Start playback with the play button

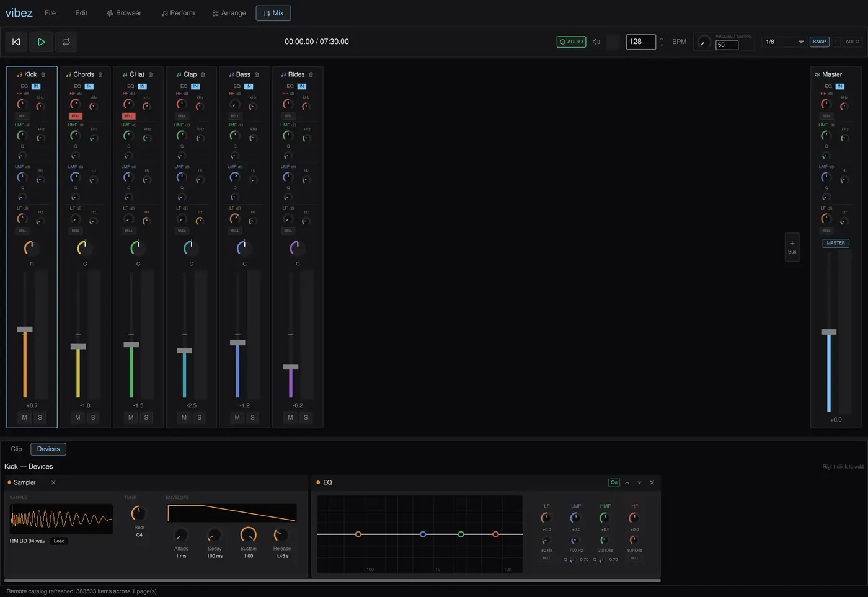pos(41,42)
